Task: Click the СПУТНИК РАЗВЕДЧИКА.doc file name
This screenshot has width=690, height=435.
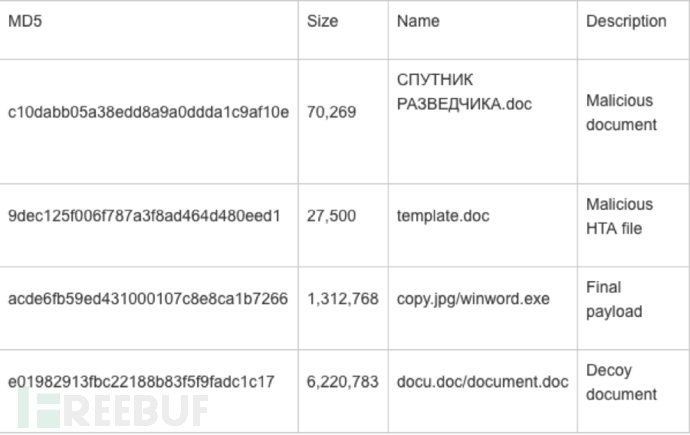Action: (464, 92)
